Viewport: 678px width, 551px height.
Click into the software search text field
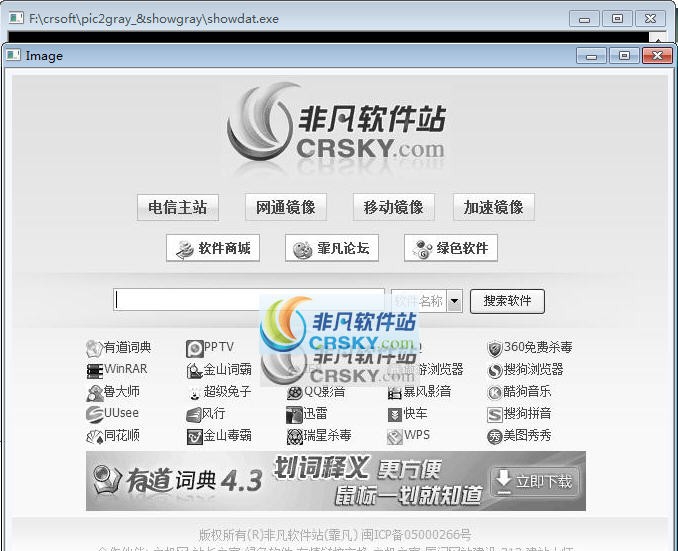coord(249,300)
